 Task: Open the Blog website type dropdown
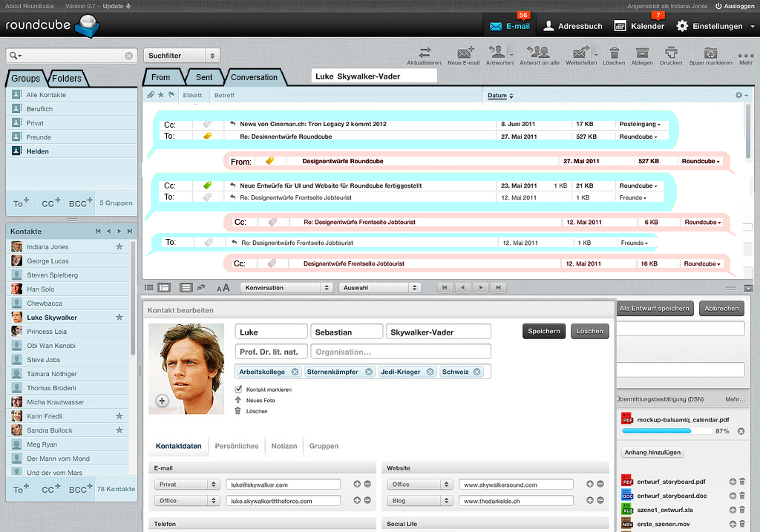[x=420, y=501]
